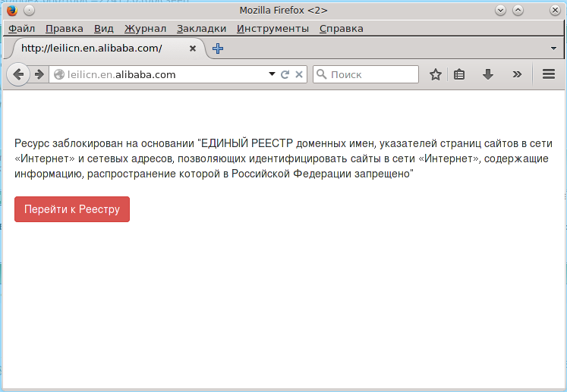Minimize the Firefox window
567x392 pixels.
(500, 11)
